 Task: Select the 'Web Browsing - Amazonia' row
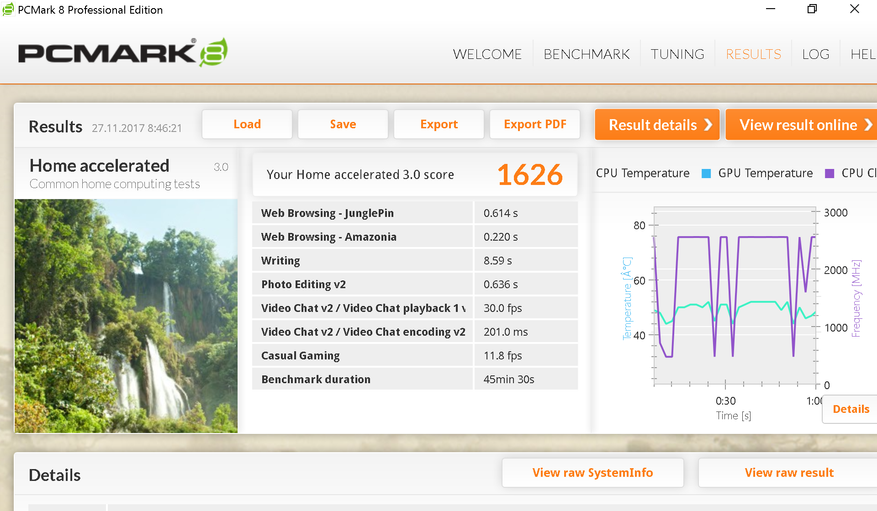tap(415, 237)
